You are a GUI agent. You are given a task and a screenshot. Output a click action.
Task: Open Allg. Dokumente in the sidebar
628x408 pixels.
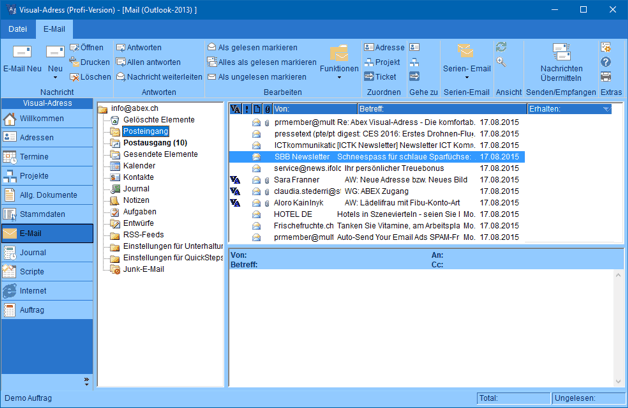point(47,195)
